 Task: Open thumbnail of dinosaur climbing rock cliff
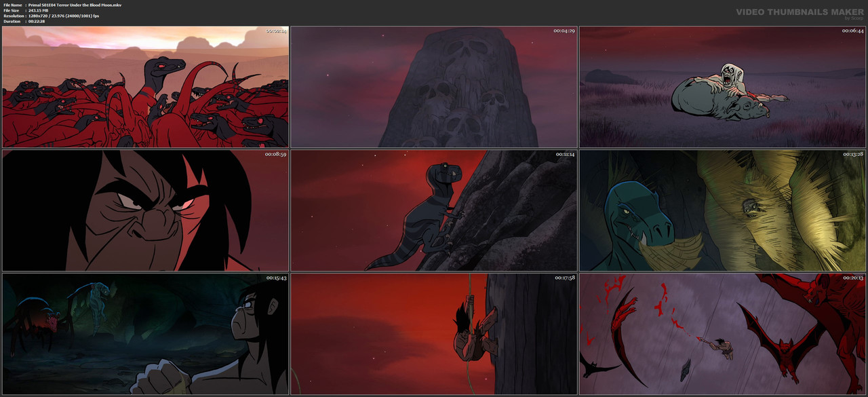tap(434, 210)
